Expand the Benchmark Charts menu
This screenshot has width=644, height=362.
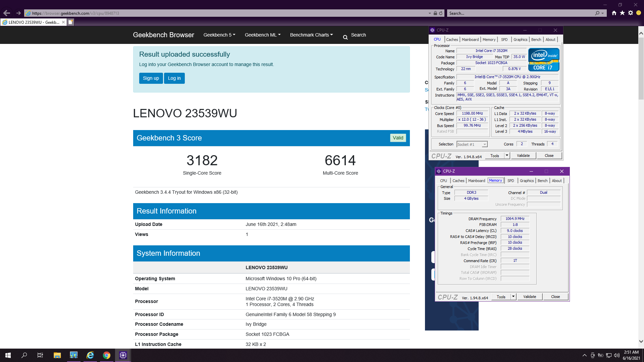(311, 35)
